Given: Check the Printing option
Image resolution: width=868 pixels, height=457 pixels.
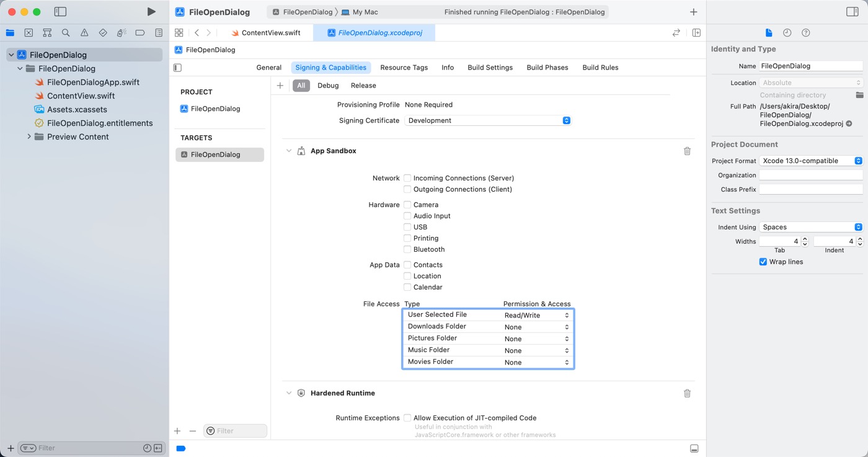Looking at the screenshot, I should [407, 238].
